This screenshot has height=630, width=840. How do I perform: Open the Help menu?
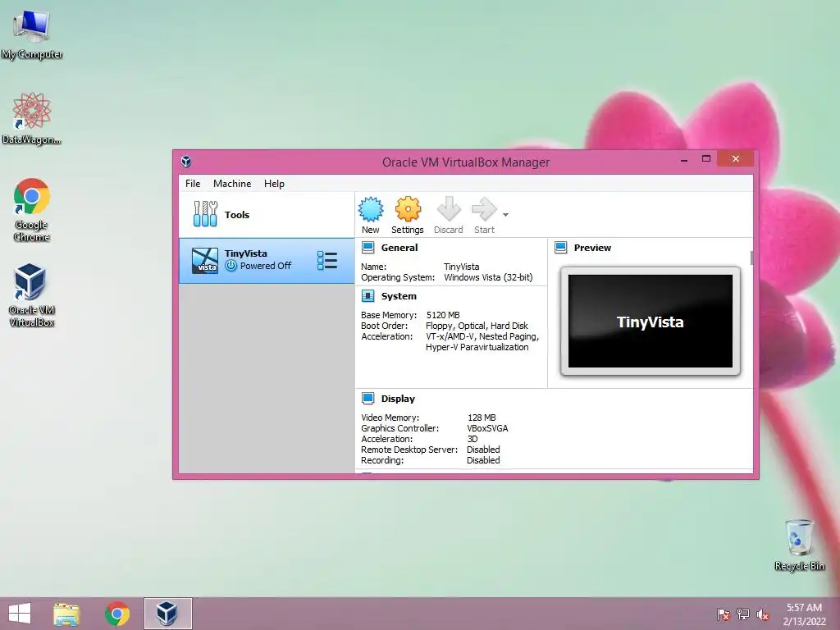(274, 184)
